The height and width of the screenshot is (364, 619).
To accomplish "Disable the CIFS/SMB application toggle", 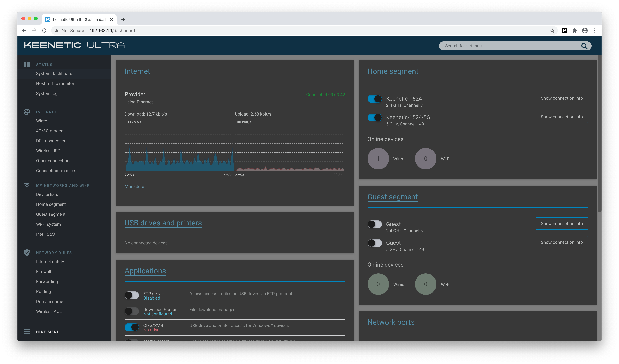I will click(132, 327).
